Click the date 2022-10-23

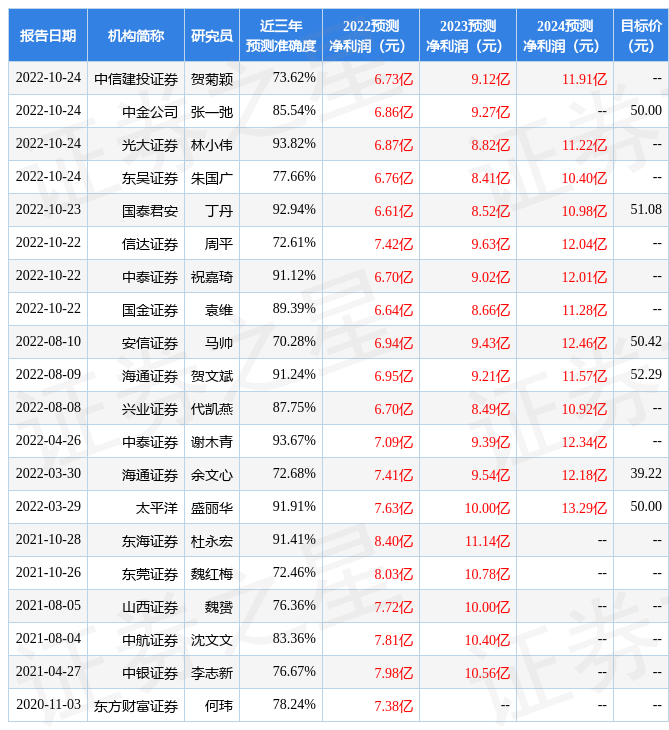[x=48, y=210]
